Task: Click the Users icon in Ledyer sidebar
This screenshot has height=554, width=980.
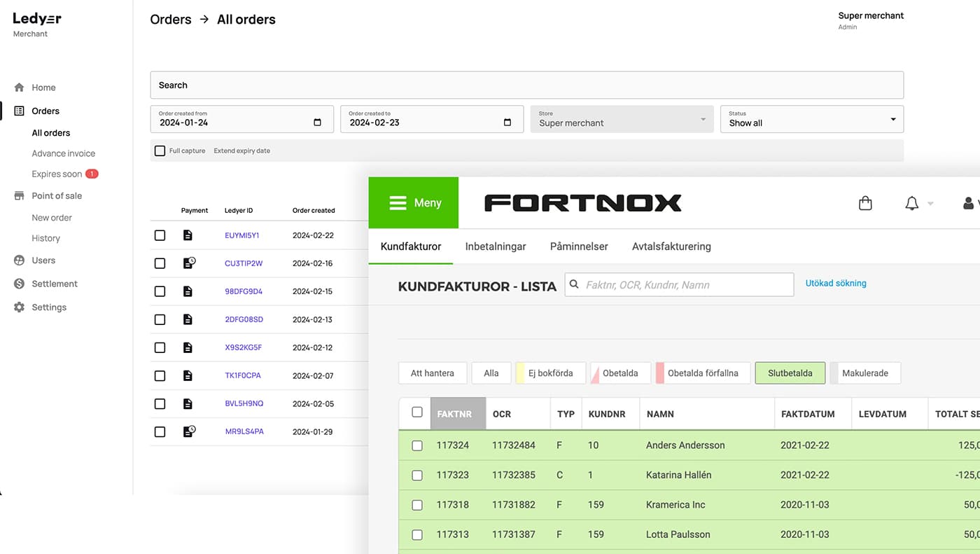Action: (x=19, y=261)
